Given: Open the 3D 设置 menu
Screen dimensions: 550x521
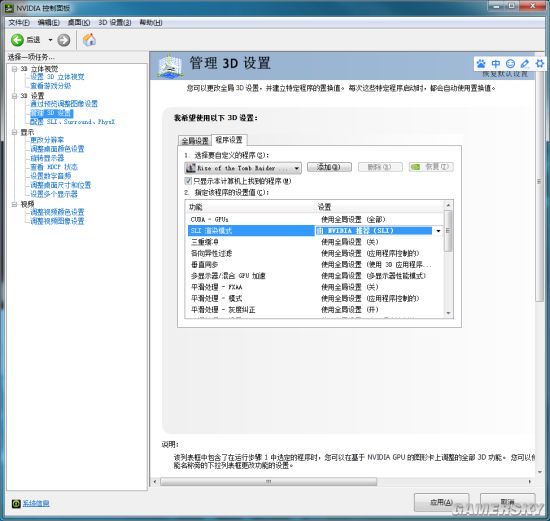Looking at the screenshot, I should pos(114,22).
